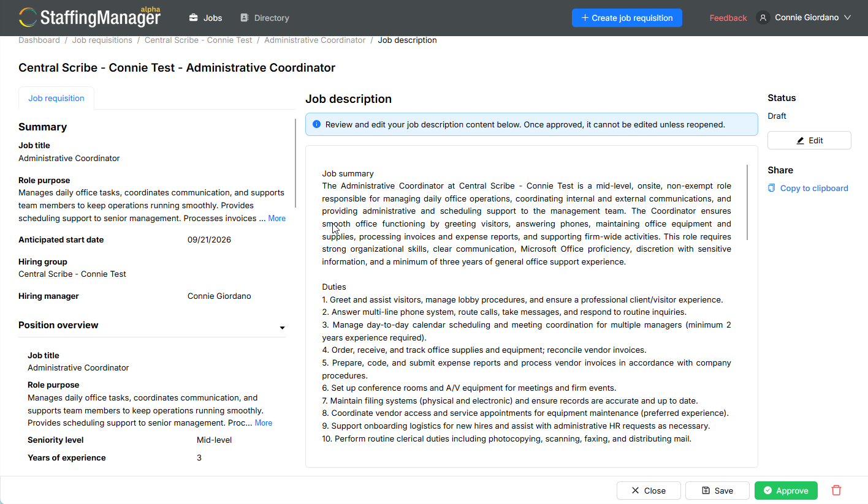
Task: Open the Jobs menu
Action: pos(205,18)
